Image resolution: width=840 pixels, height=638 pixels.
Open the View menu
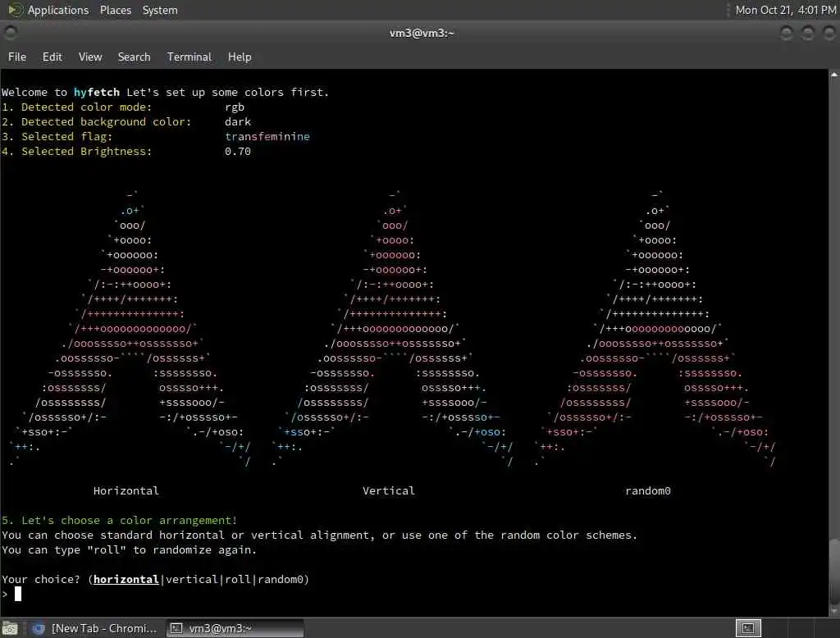(x=90, y=57)
